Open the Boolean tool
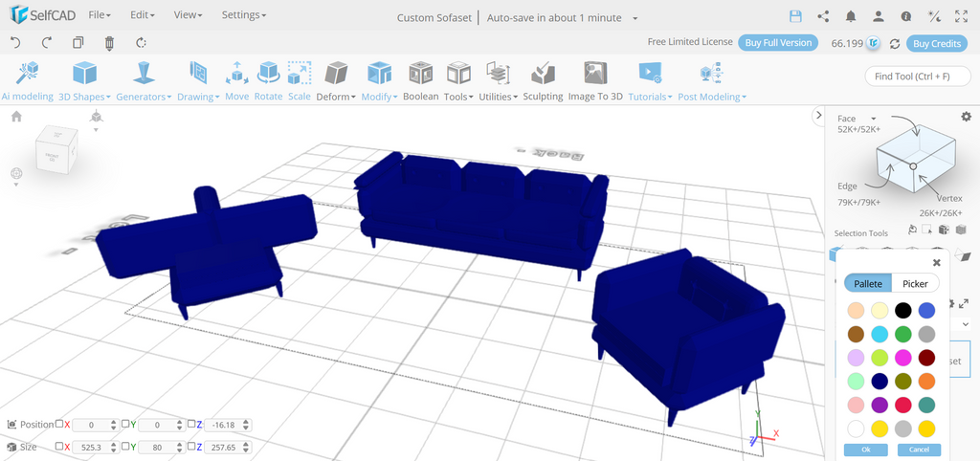This screenshot has width=980, height=461. tap(421, 81)
